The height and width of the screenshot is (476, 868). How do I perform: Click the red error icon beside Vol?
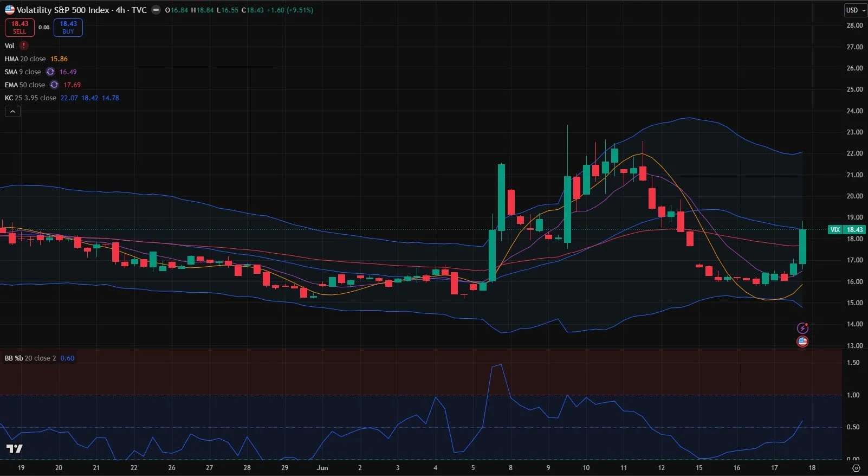(x=24, y=46)
